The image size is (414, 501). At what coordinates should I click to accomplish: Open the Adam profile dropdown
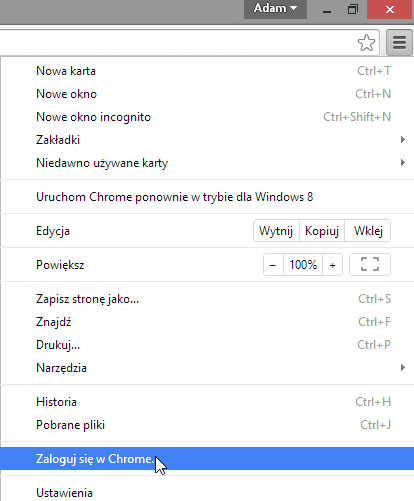(275, 9)
